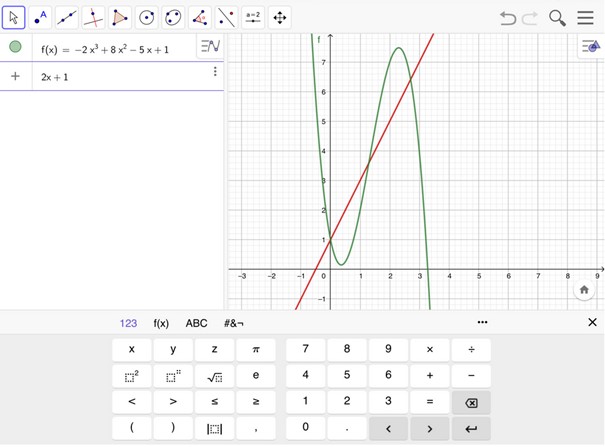605x447 pixels.
Task: Choose the Perpendicular Line tool
Action: [93, 17]
